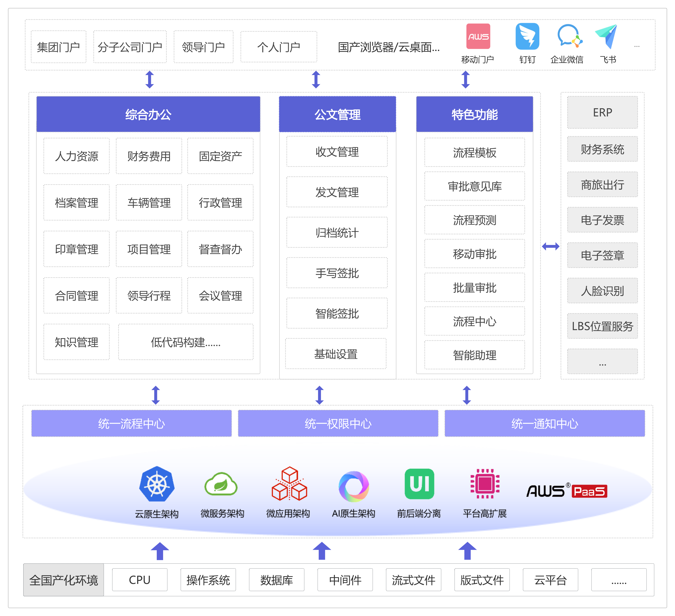Viewport: 675px width, 616px height.
Task: Open the 集团门户 box
Action: [59, 47]
